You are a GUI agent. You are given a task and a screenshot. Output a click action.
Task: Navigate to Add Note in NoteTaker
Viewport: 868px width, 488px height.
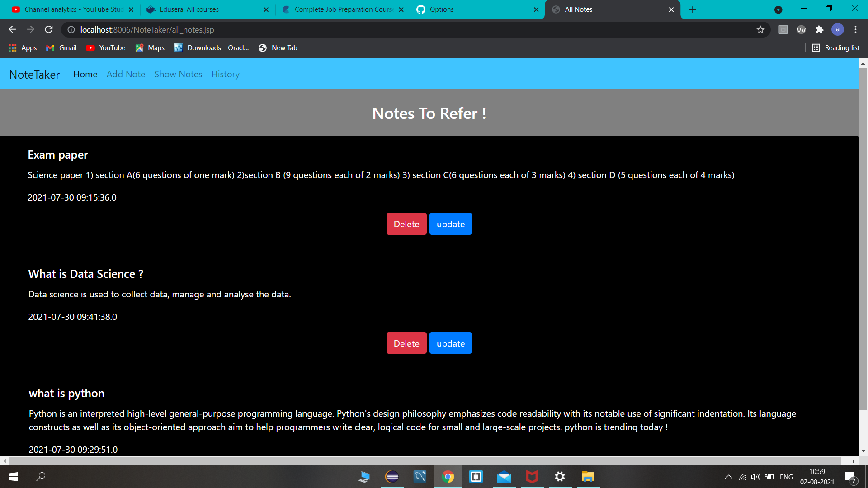point(126,74)
